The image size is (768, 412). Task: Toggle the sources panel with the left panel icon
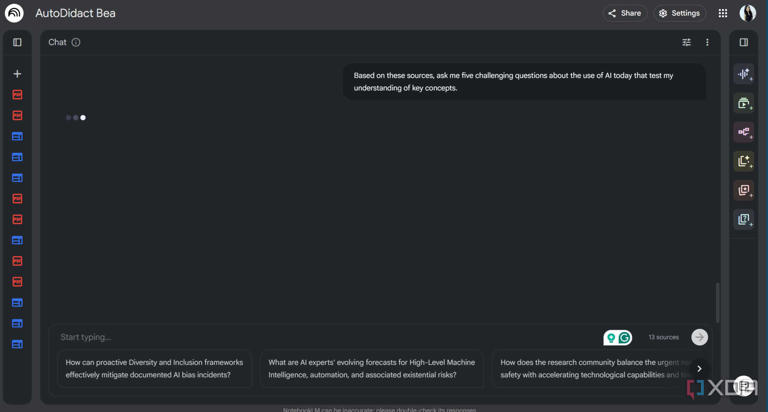[17, 42]
